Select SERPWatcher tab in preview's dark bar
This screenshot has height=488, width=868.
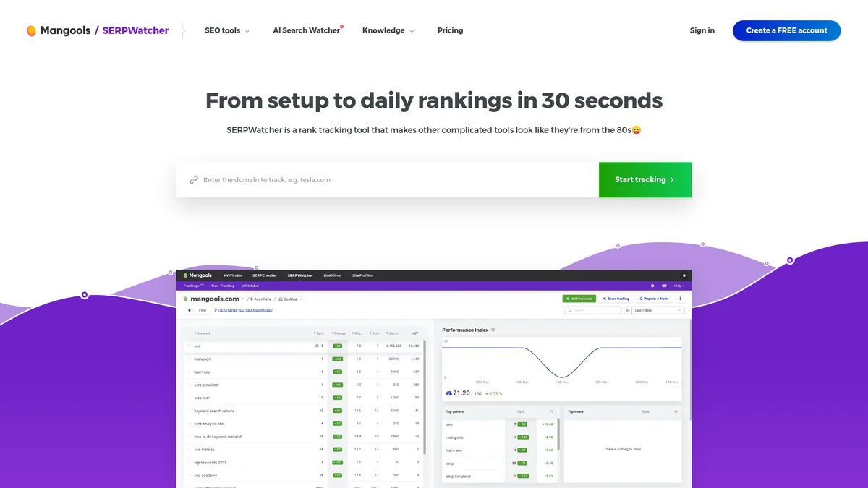coord(300,275)
